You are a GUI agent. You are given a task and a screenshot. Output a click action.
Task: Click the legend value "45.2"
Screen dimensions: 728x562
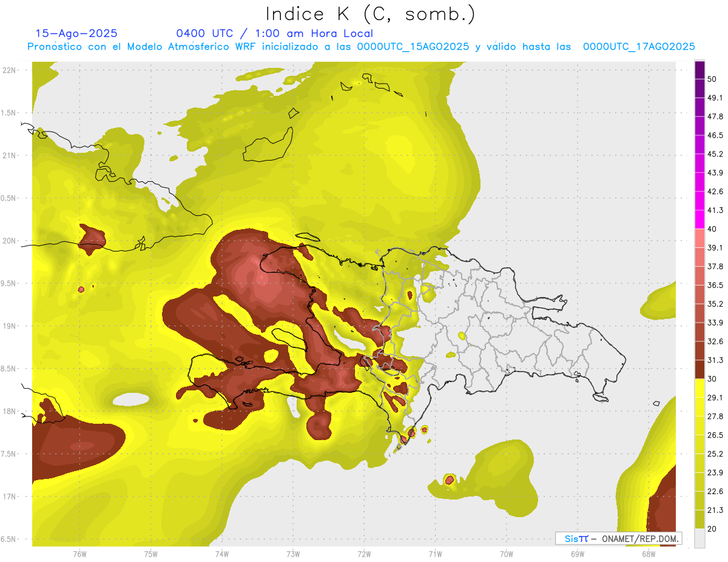point(715,154)
